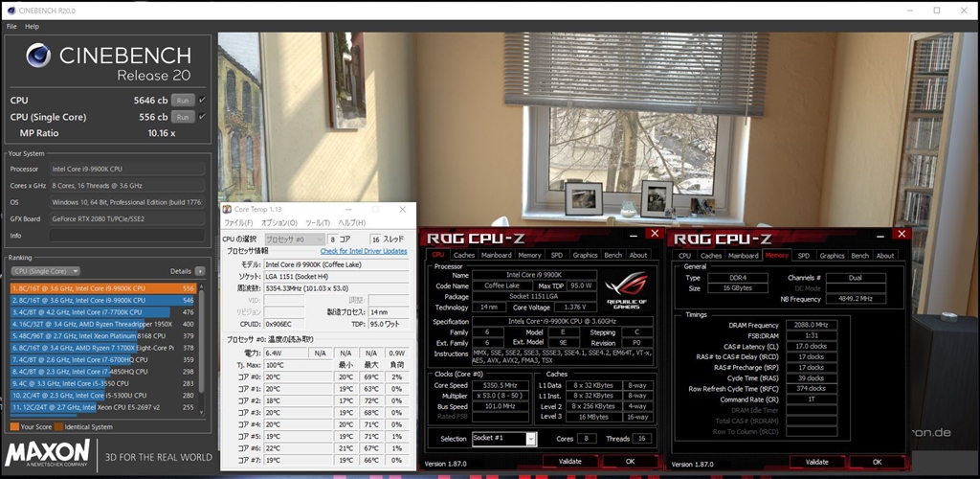This screenshot has height=479, width=980.
Task: Click the NB Frequency value 4849.2 MHz
Action: 856,299
